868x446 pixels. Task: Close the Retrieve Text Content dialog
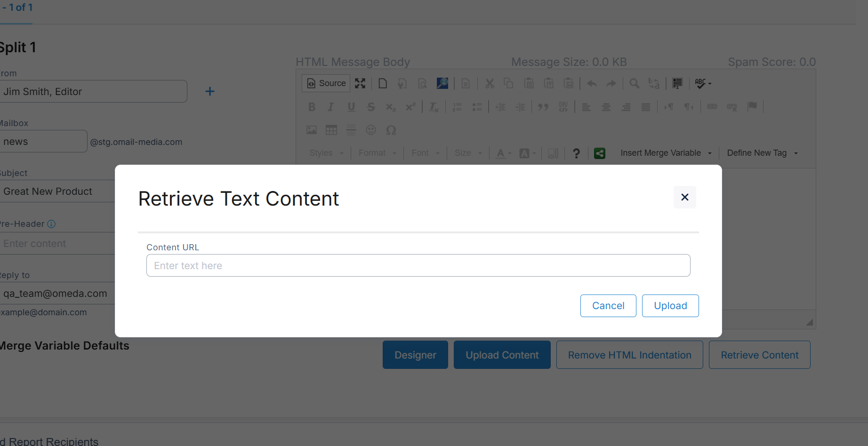pyautogui.click(x=684, y=197)
